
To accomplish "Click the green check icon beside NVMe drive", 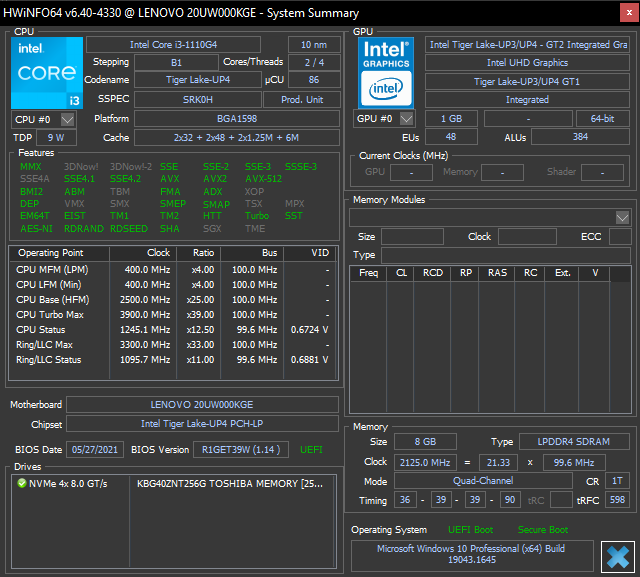I will coord(22,483).
